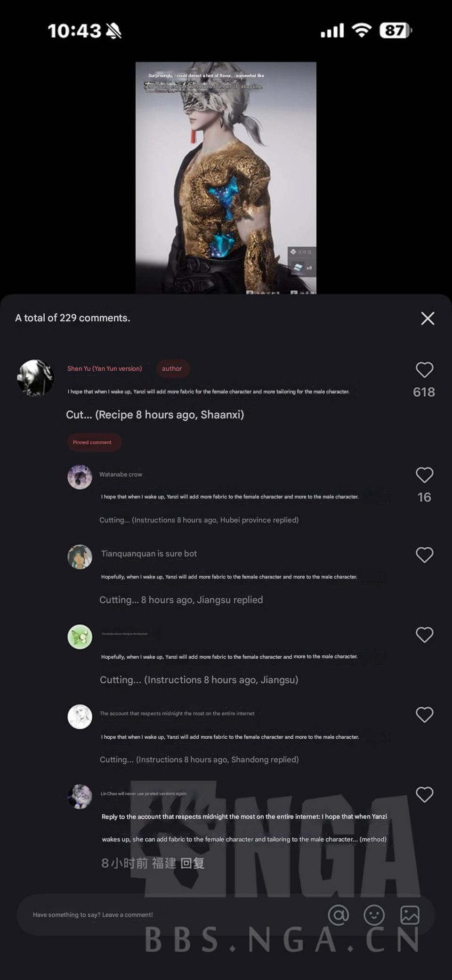
Task: Open Watanabe crow's username link
Action: coord(121,474)
